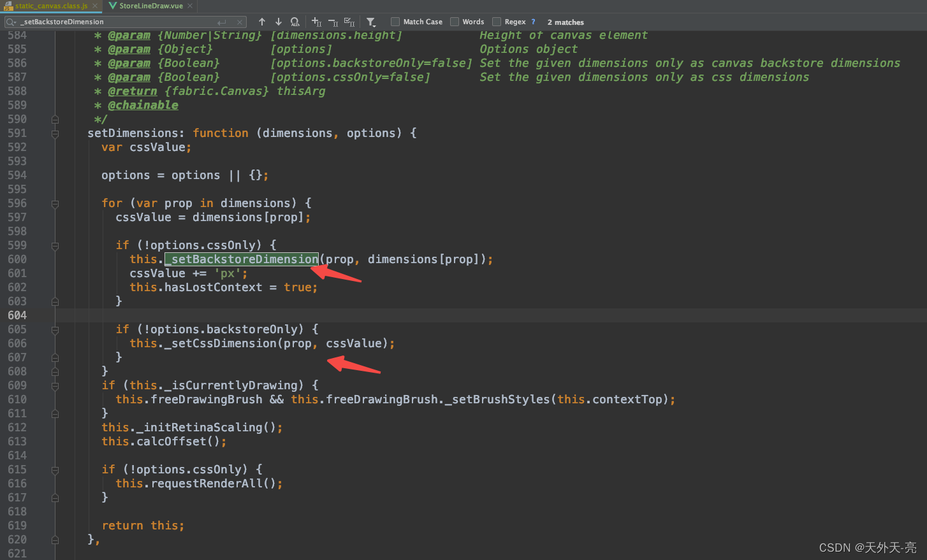Click @param tag on line 586

(129, 63)
